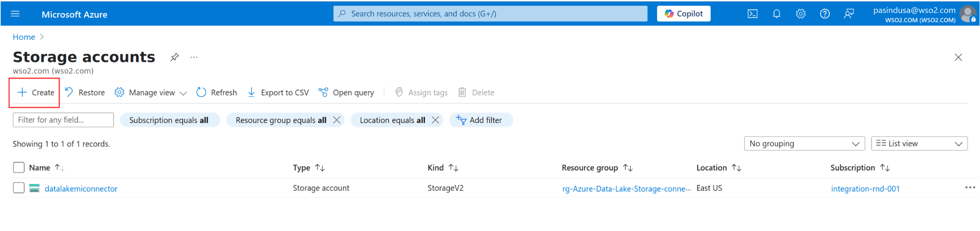Toggle the select all rows checkbox
Image resolution: width=980 pixels, height=231 pixels.
pyautogui.click(x=19, y=167)
